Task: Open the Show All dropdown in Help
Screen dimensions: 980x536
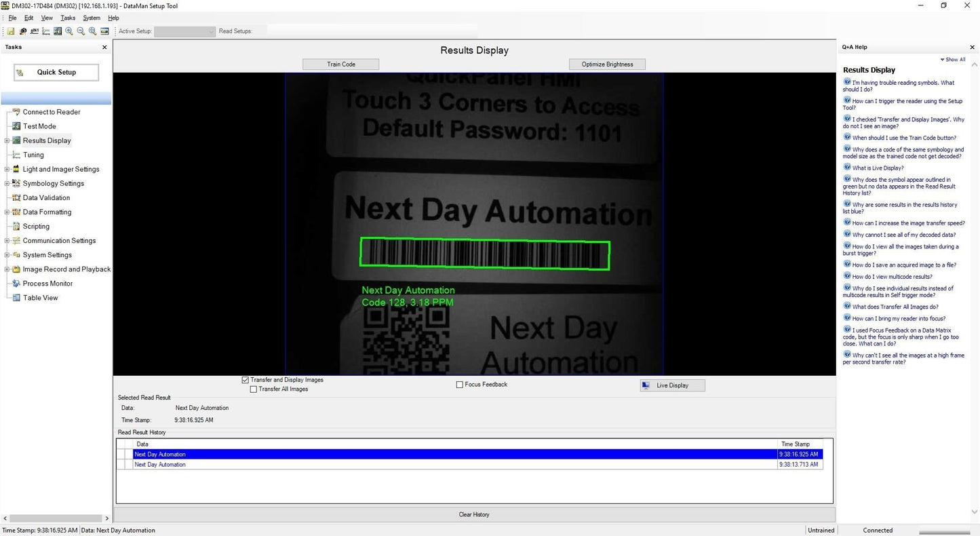Action: 953,60
